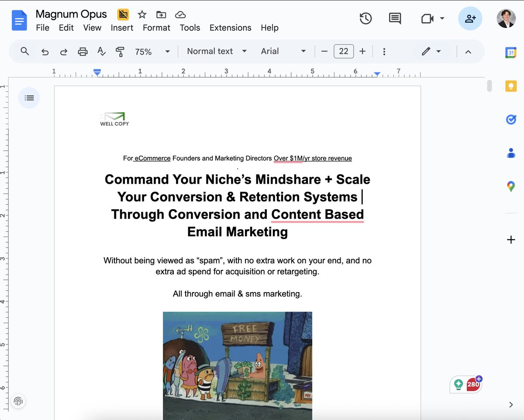Hide the side panel chevron
The height and width of the screenshot is (420, 524).
point(511,405)
